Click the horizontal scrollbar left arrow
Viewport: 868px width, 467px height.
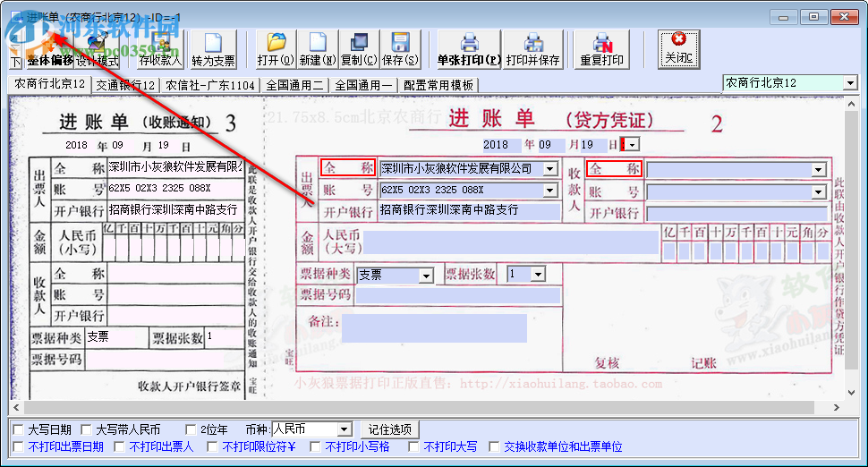[x=16, y=408]
